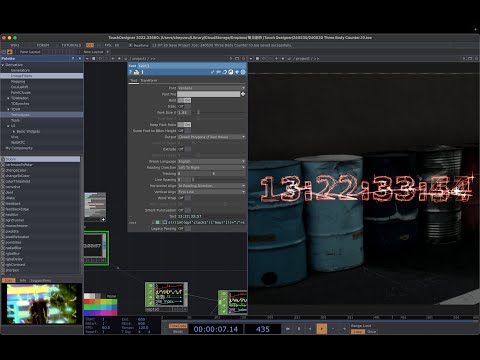480x360 pixels.
Task: Click the play button in the timeline
Action: (321, 329)
